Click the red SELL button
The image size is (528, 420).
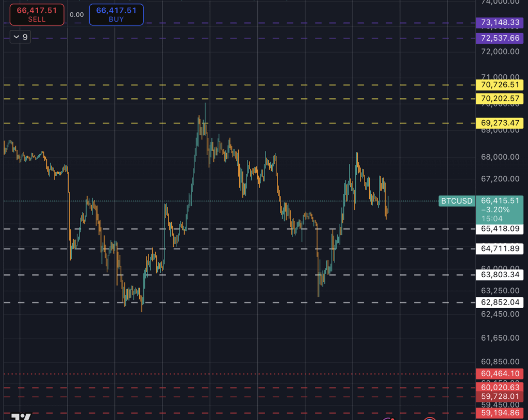click(x=37, y=14)
